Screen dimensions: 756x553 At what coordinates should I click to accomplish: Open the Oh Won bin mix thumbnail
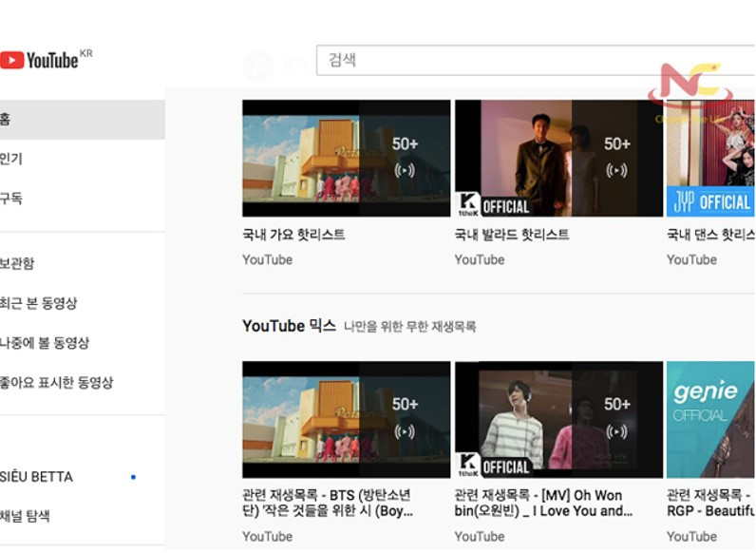coord(558,419)
